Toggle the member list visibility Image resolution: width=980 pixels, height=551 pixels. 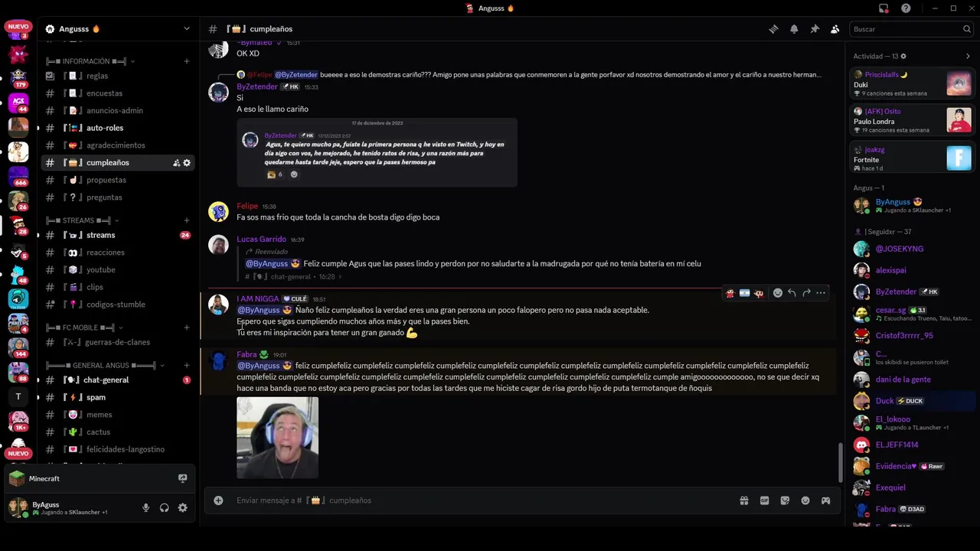click(x=835, y=29)
